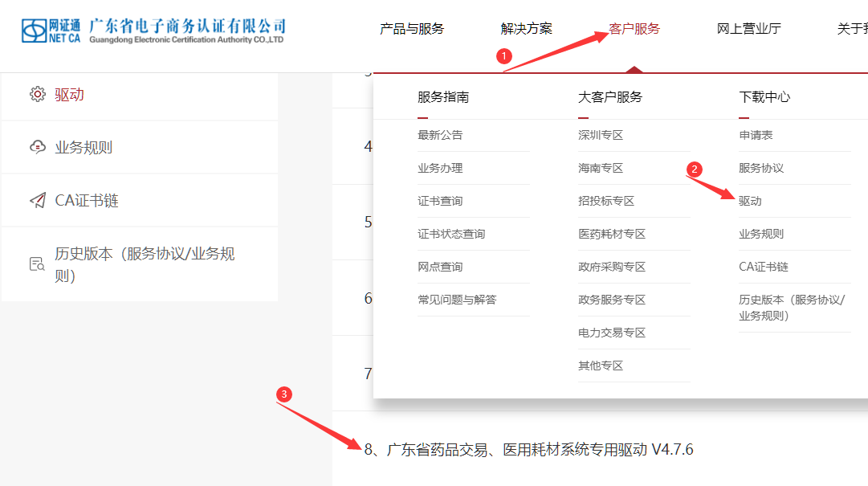Click the NETCA company logo
This screenshot has height=486, width=868.
click(153, 30)
